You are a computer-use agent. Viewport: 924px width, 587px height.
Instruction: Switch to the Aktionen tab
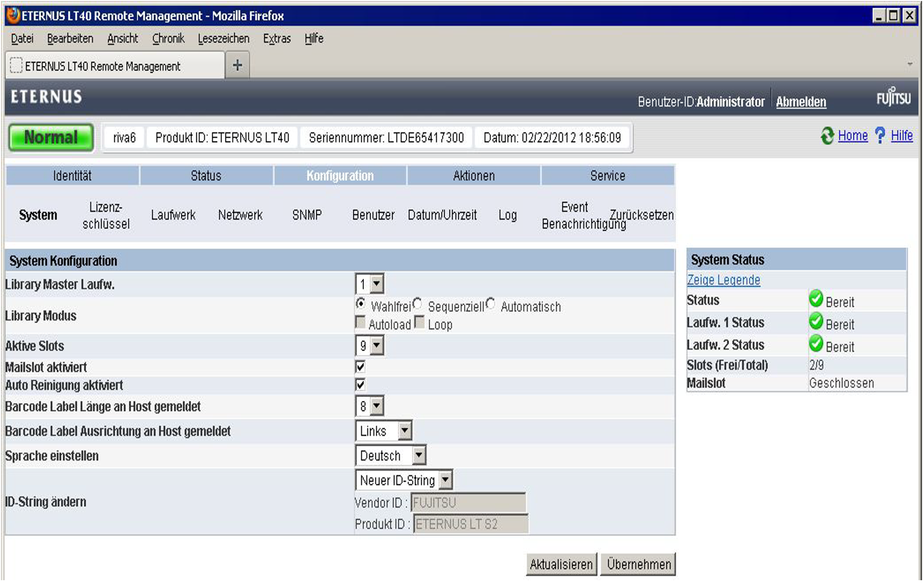click(474, 175)
